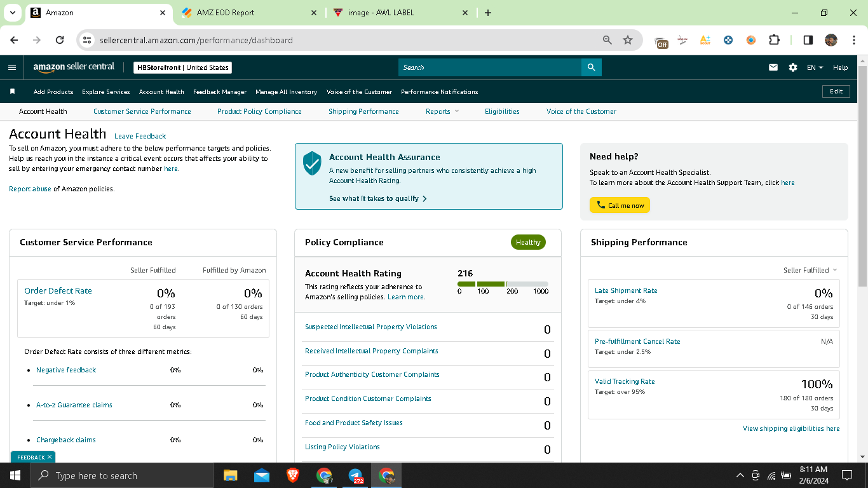The image size is (868, 488).
Task: Open the Settings gear in Seller Central
Action: 793,67
